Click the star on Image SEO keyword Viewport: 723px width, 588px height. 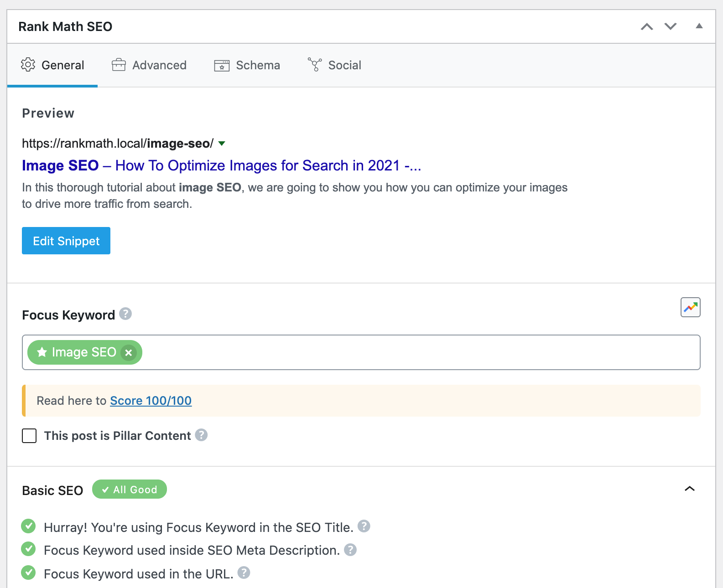42,352
